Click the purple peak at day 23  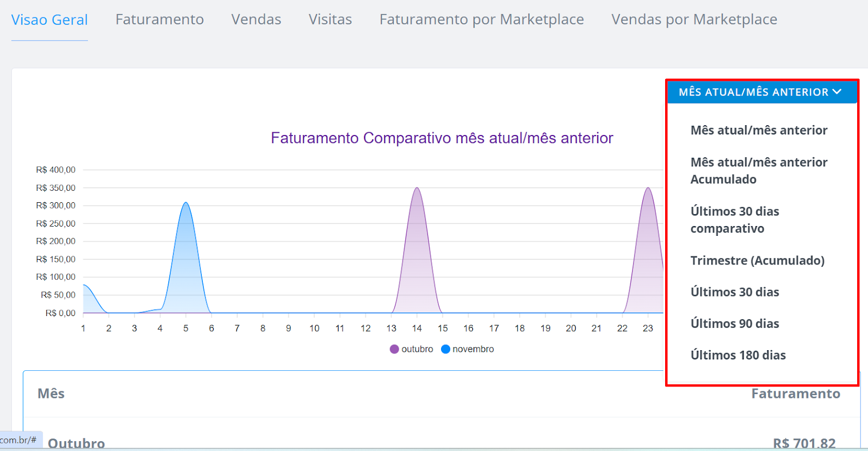tap(648, 188)
